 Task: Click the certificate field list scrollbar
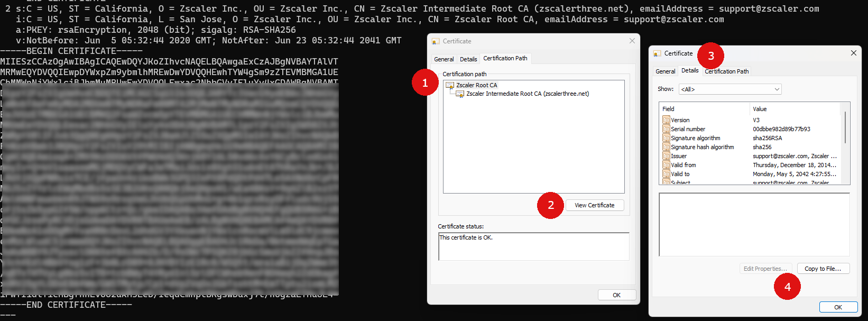(845, 127)
